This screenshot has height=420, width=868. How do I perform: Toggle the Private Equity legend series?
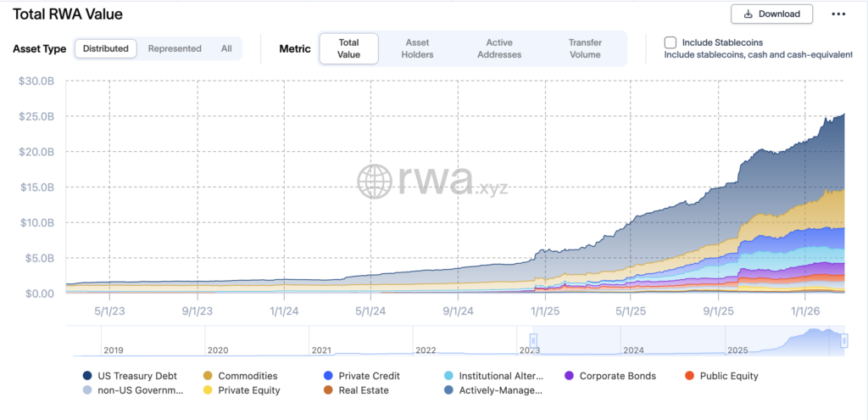208,390
